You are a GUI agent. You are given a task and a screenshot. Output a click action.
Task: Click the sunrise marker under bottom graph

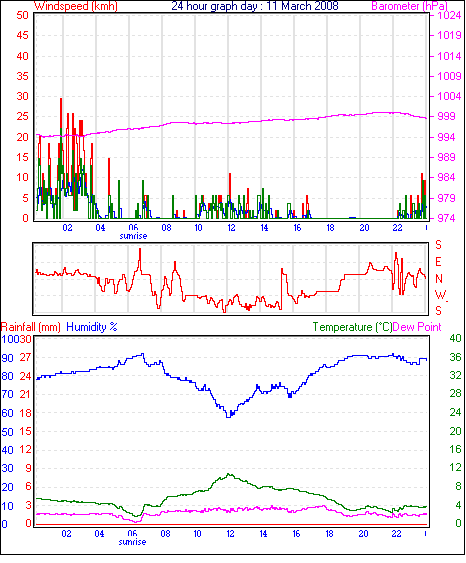pos(132,542)
